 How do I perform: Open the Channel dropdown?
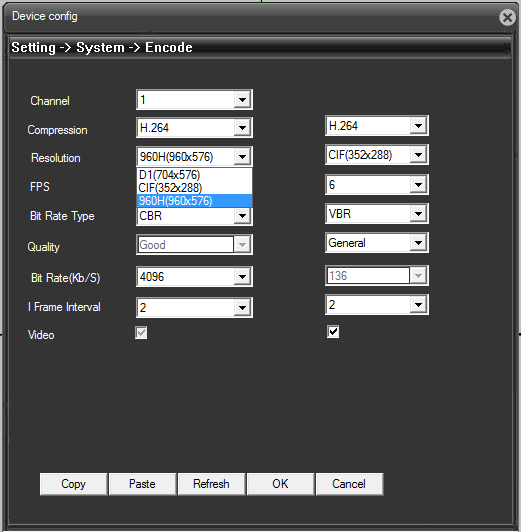[194, 100]
